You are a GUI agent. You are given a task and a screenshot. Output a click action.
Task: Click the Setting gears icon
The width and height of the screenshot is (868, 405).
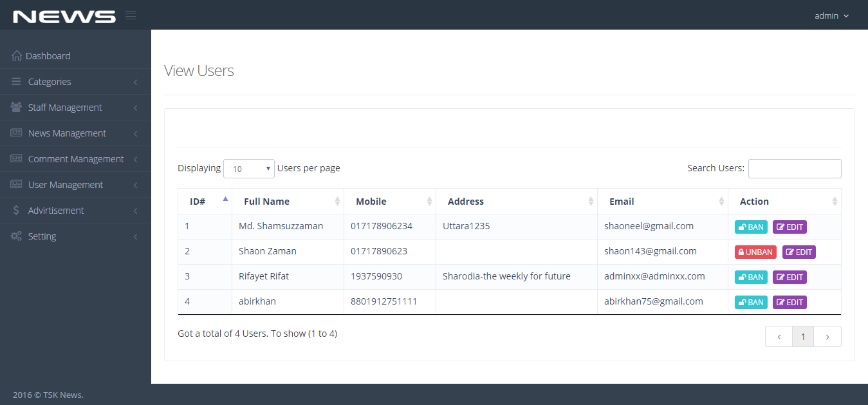pyautogui.click(x=16, y=236)
